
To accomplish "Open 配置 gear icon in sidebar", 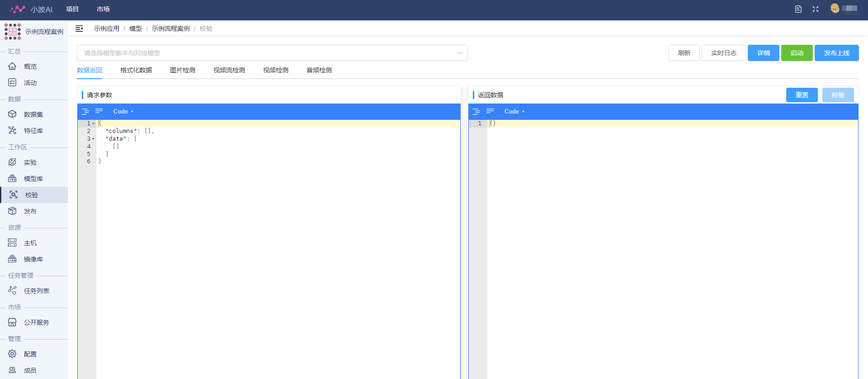I will point(12,354).
